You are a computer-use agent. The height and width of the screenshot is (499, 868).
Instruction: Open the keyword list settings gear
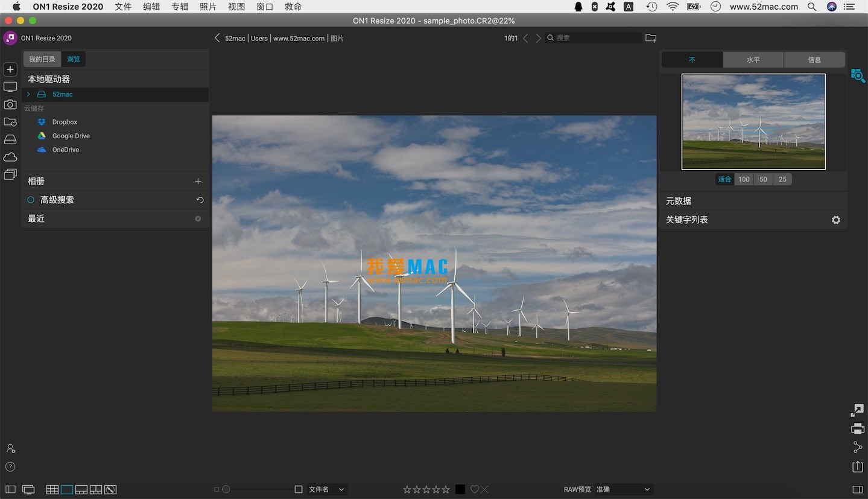coord(835,220)
